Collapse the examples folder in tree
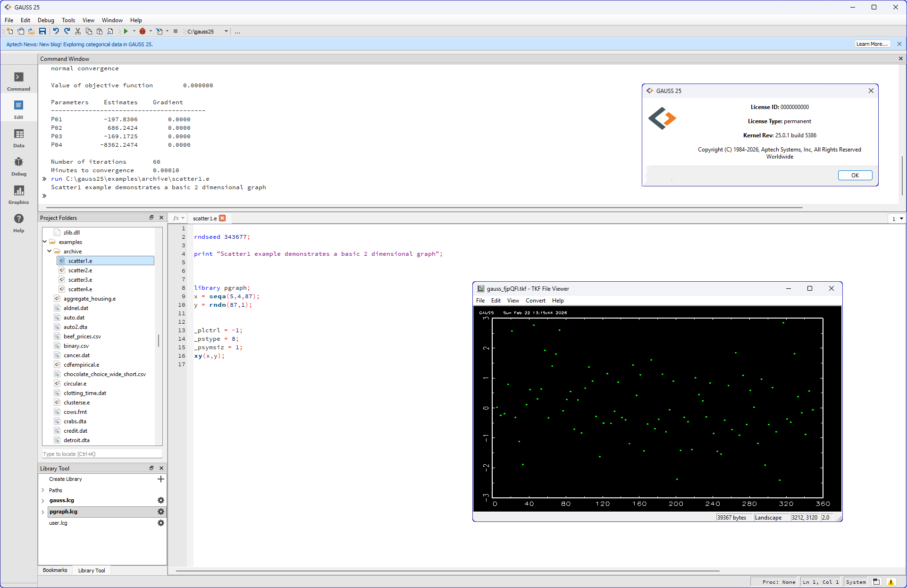 tap(45, 242)
